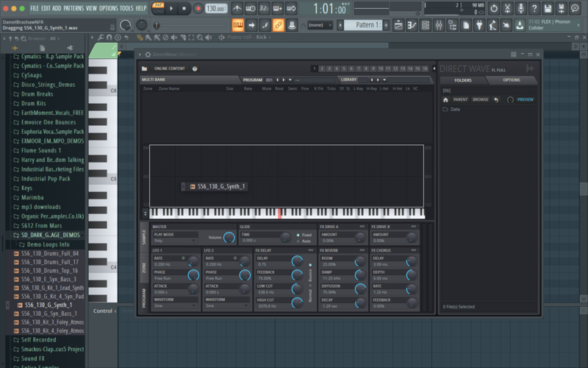This screenshot has height=368, width=588.
Task: Click the DirectWave settings gear icon
Action: [x=148, y=54]
